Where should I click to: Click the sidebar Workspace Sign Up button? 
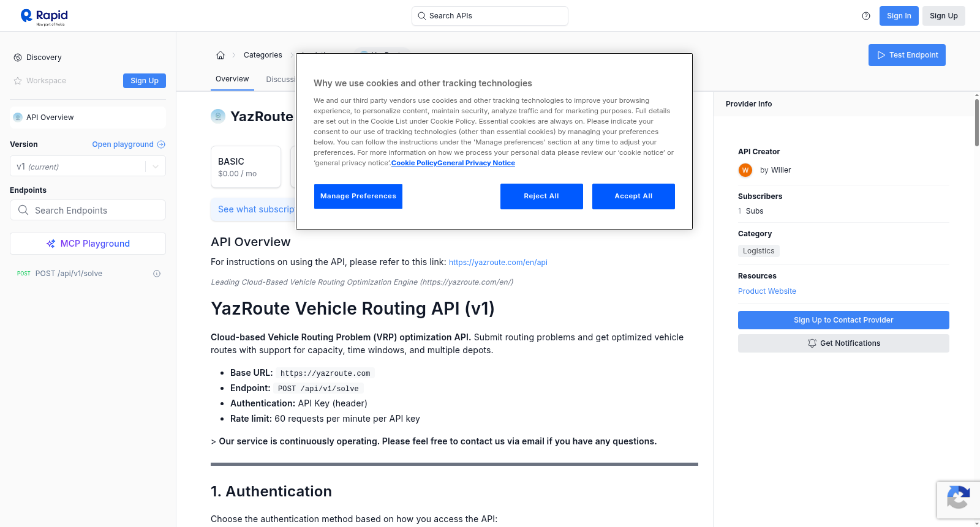(145, 81)
